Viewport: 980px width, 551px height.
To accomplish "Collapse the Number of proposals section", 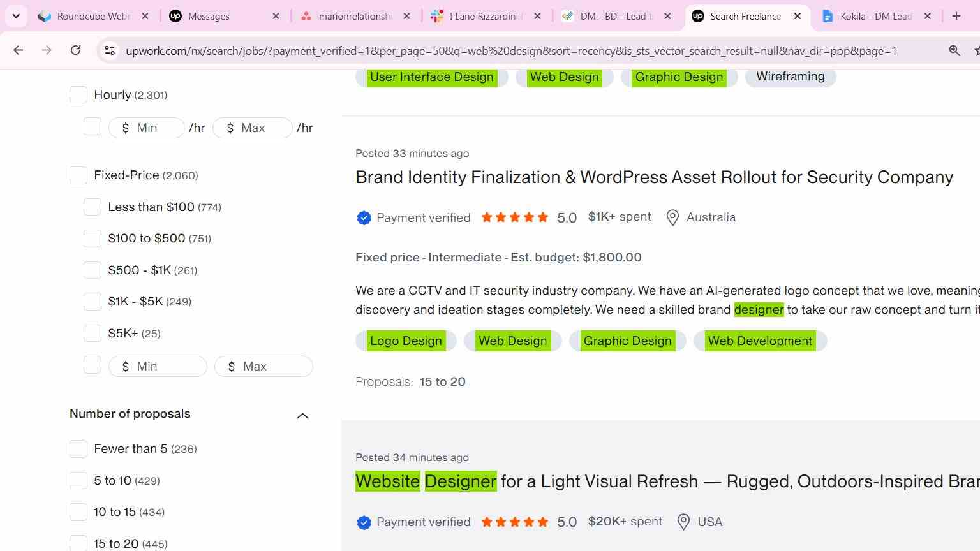I will click(x=302, y=416).
